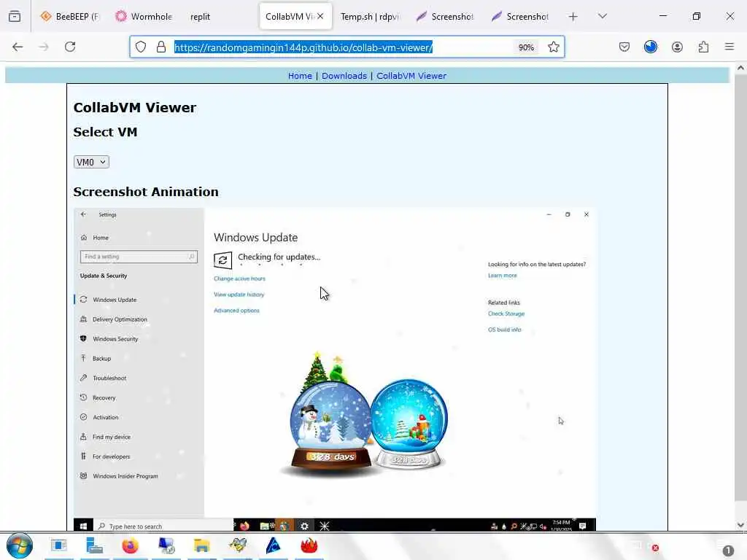Reload the current page
The image size is (747, 560).
[70, 47]
